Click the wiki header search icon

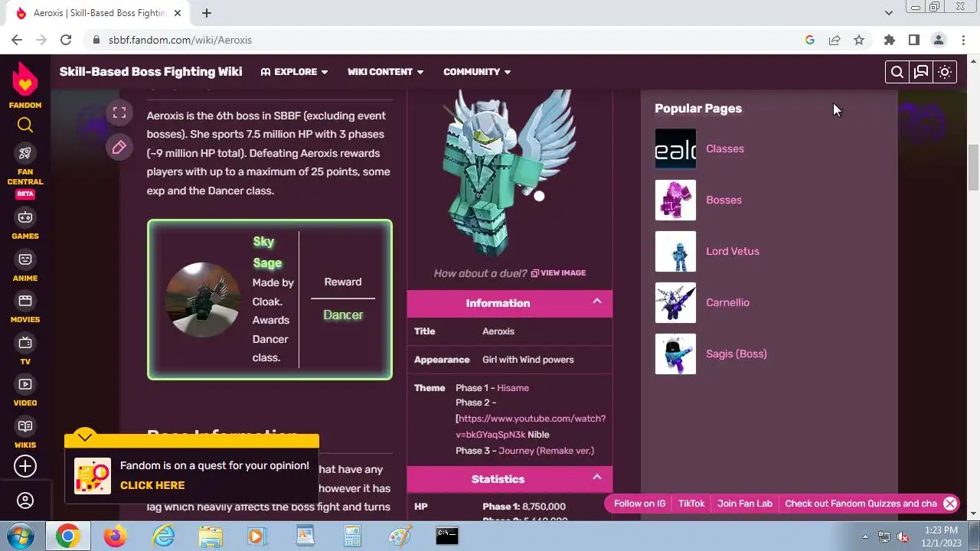click(897, 72)
